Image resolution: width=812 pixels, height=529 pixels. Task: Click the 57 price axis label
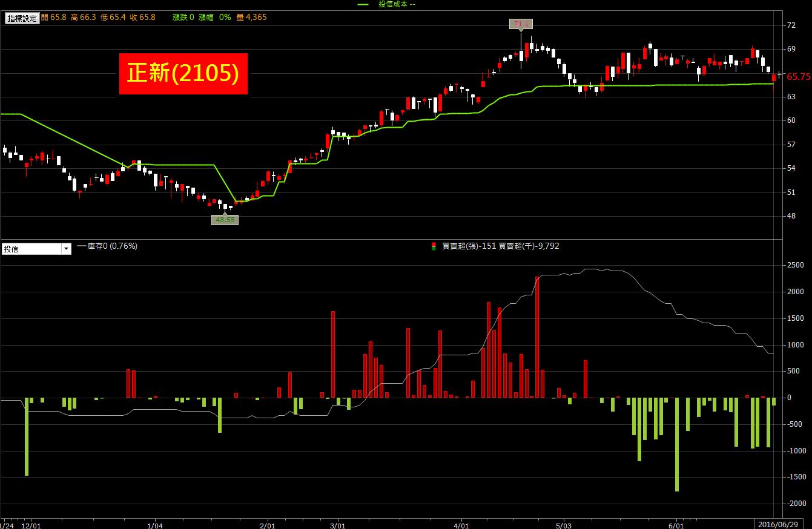pyautogui.click(x=791, y=145)
